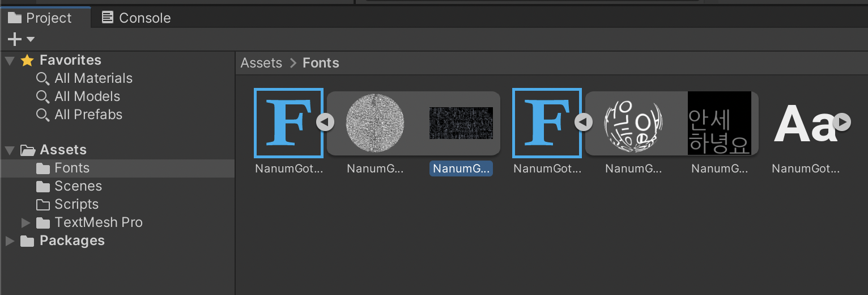Viewport: 868px width, 295px height.
Task: Expand the Aa font file arrow
Action: point(842,122)
